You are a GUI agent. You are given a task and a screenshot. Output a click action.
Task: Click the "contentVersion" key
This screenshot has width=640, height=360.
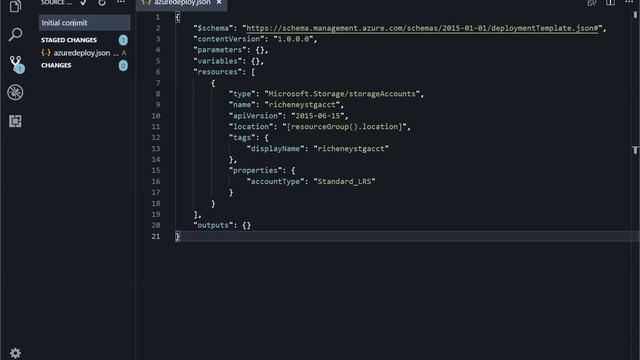(x=229, y=39)
